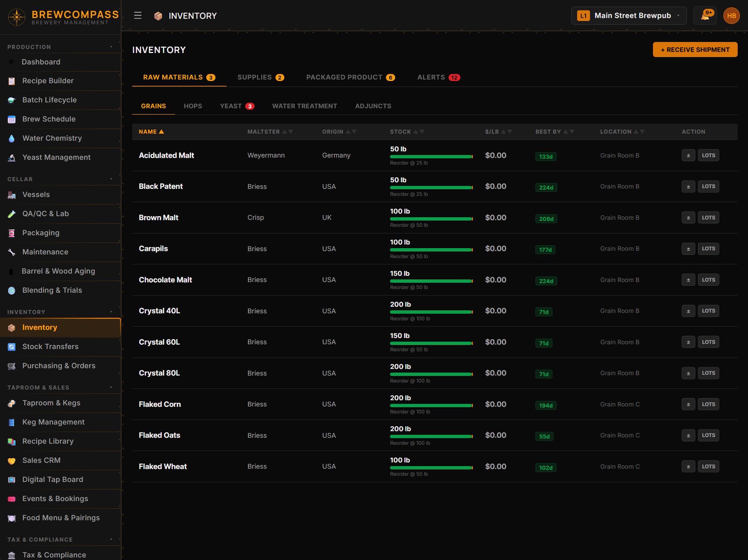Select the Water Treatment sub-tab
Image resolution: width=748 pixels, height=560 pixels.
(305, 106)
